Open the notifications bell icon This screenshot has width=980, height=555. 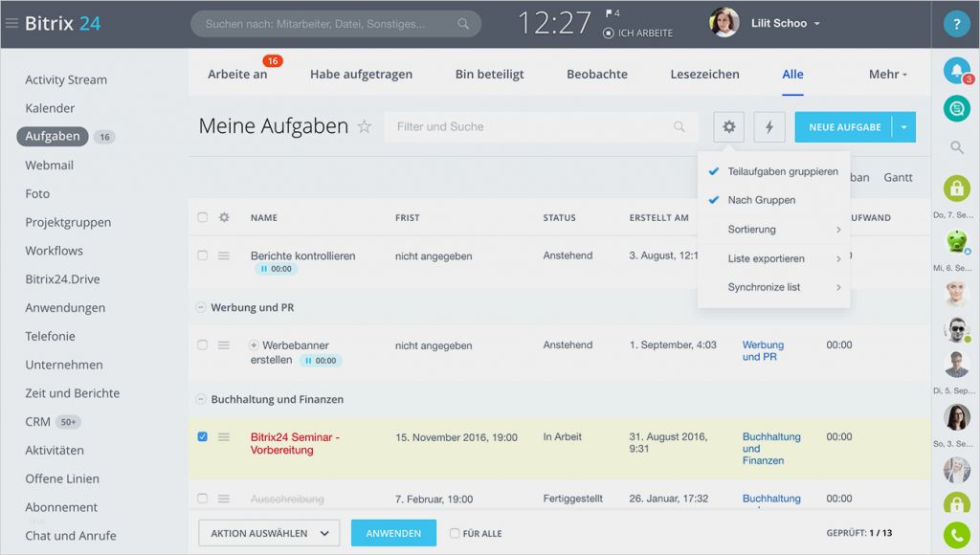point(956,69)
